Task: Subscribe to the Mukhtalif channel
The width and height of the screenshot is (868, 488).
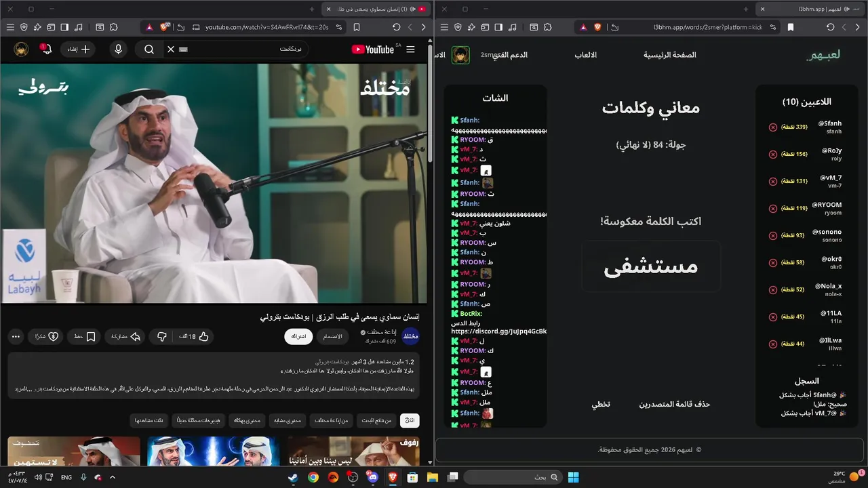Action: pyautogui.click(x=298, y=336)
